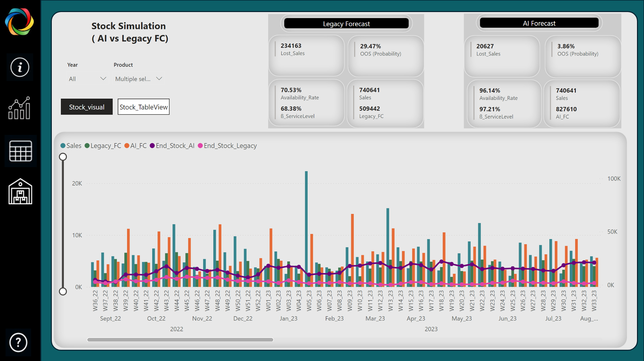Viewport: 644px width, 361px height.
Task: Expand the Product multiple selection dropdown
Action: (138, 79)
